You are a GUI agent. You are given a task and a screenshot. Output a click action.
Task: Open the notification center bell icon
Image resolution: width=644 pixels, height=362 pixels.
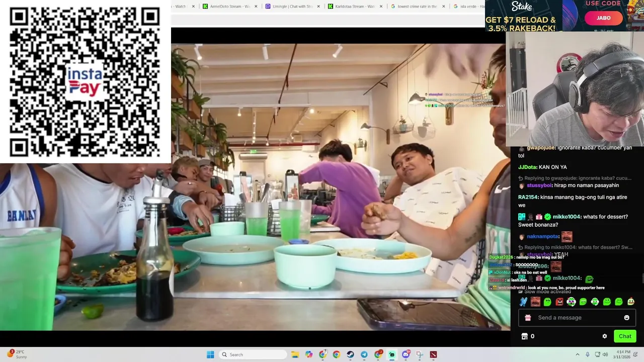(x=635, y=354)
